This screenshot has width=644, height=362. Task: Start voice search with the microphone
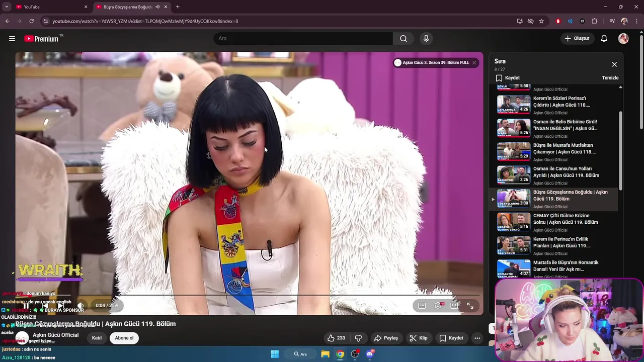click(x=426, y=39)
